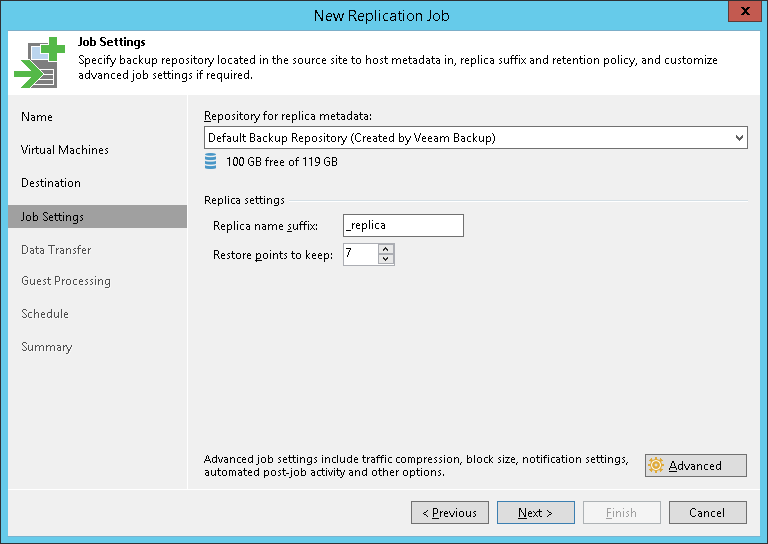768x544 pixels.
Task: Cancel the replication job wizard
Action: tap(706, 513)
